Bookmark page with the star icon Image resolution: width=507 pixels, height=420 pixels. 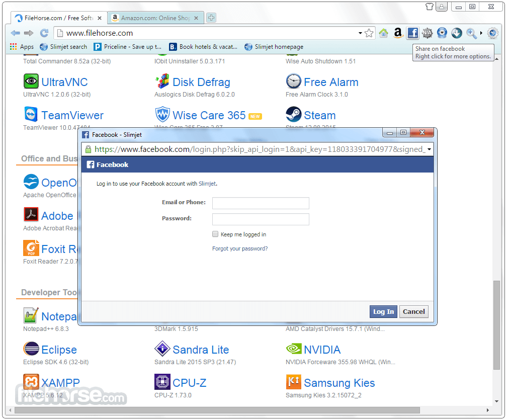coord(369,33)
